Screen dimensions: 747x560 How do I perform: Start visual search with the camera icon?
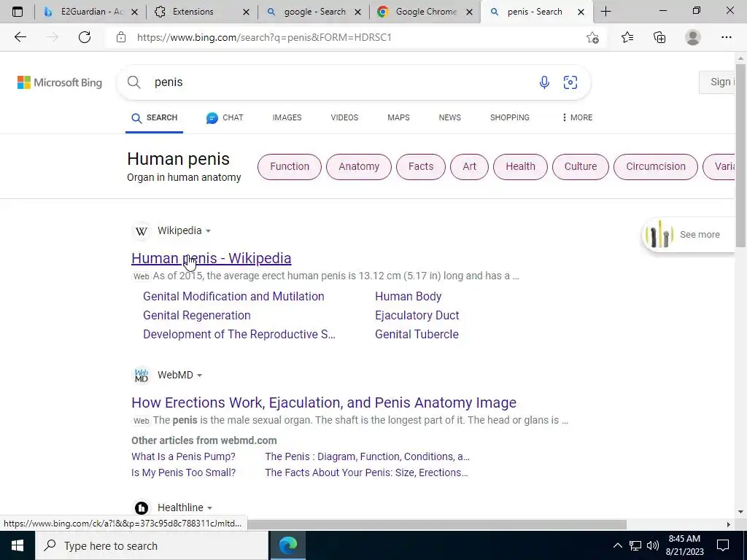pos(570,82)
